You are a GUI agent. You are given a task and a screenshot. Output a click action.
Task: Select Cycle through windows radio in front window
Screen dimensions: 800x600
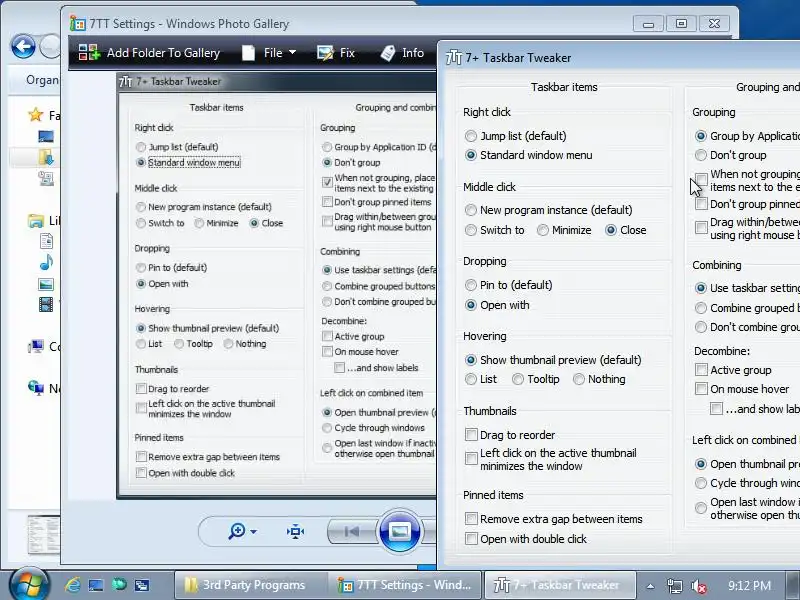click(701, 483)
